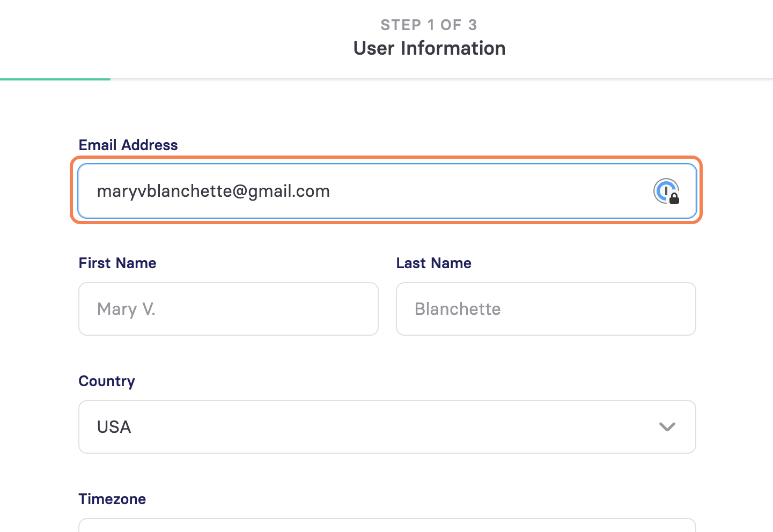Click the First Name input box
Viewport: 773px width, 532px height.
click(x=229, y=309)
